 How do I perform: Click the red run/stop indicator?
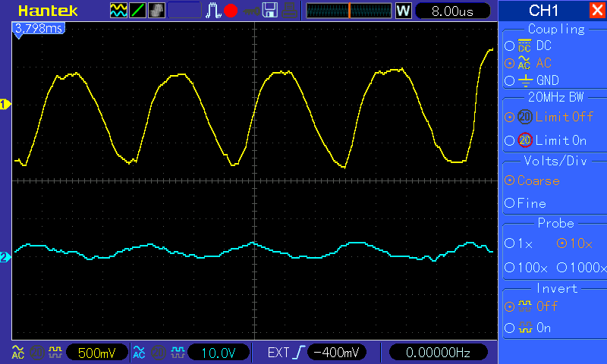pos(231,11)
